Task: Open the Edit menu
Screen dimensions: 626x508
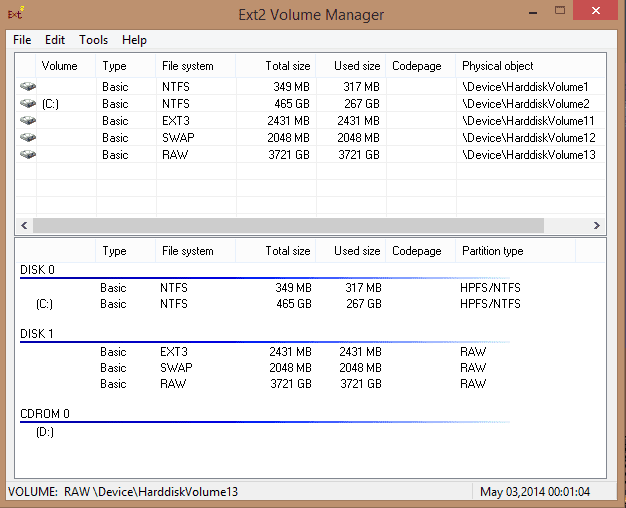Action: 55,40
